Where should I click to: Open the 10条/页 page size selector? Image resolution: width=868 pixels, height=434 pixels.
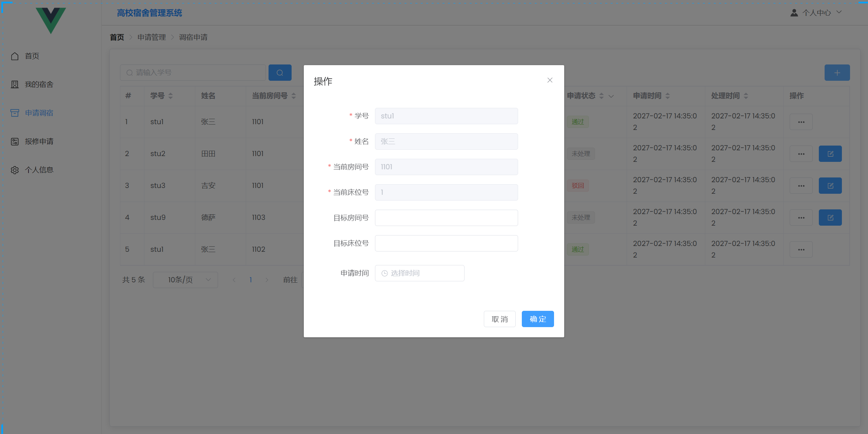tap(185, 280)
